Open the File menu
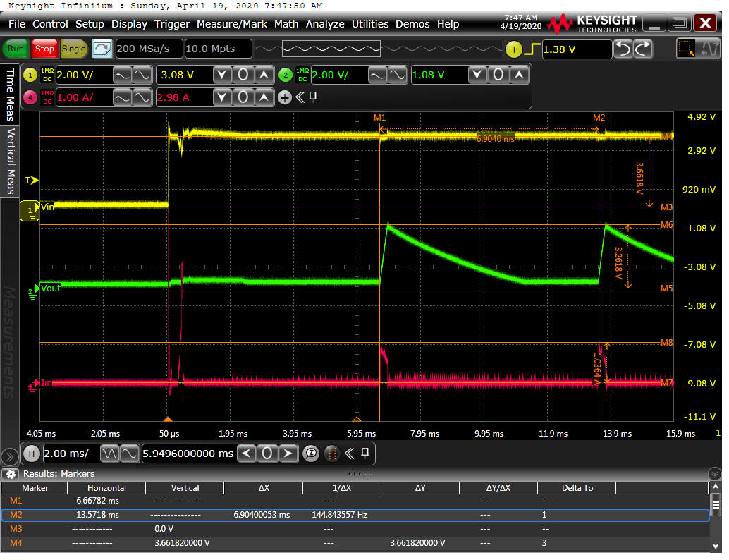Screen dimensions: 729x560 17,24
